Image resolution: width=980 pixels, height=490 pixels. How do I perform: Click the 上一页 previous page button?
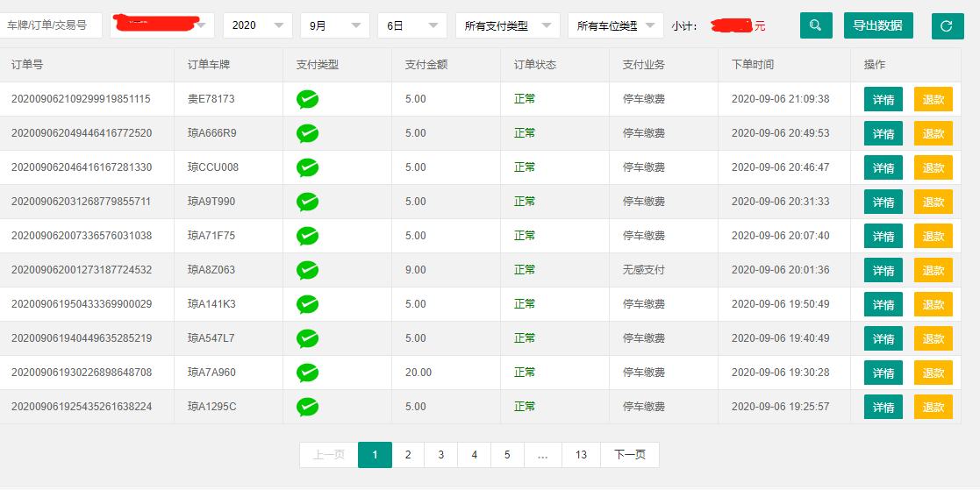point(329,455)
